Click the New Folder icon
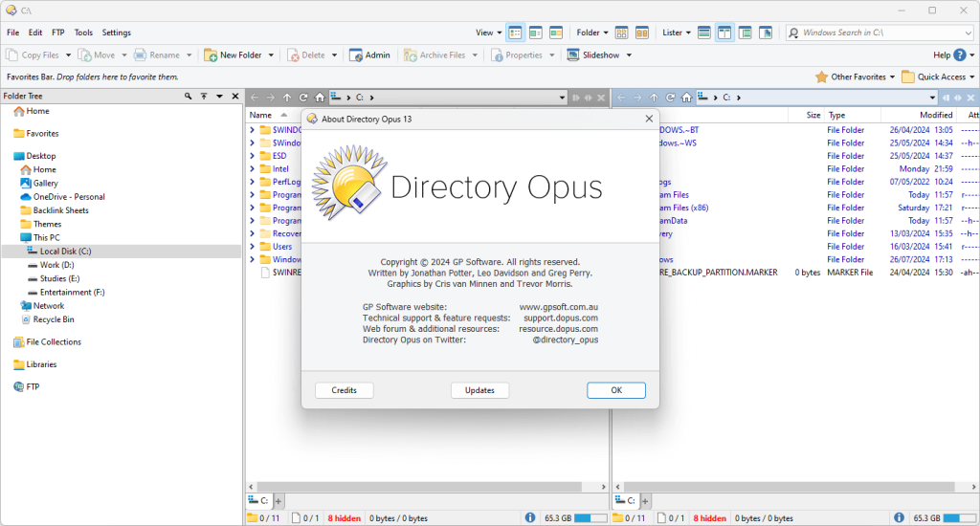 [211, 55]
